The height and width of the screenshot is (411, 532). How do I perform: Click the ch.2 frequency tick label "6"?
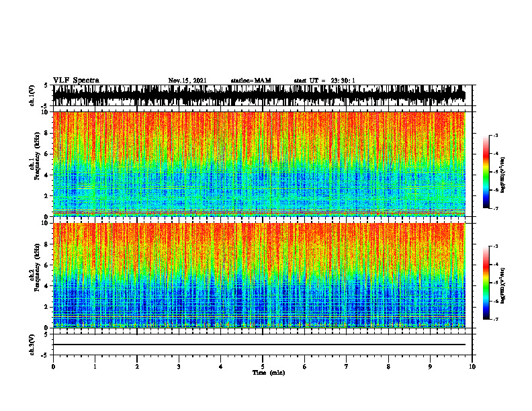tap(47, 265)
